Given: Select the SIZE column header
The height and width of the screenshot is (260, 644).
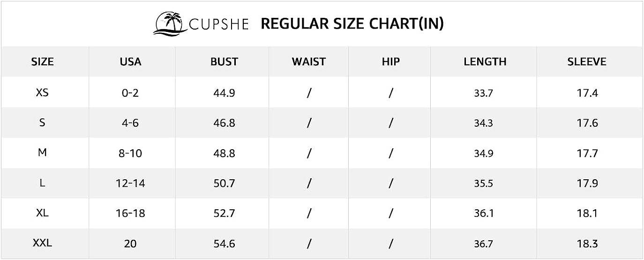Looking at the screenshot, I should pos(43,61).
